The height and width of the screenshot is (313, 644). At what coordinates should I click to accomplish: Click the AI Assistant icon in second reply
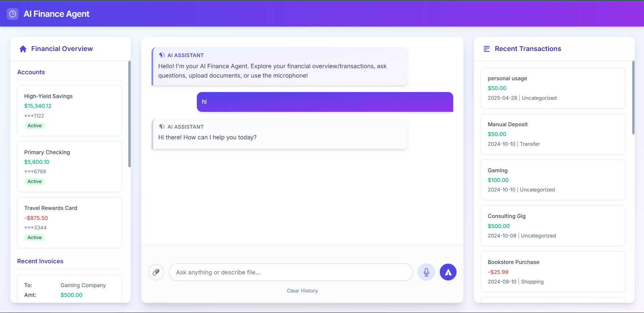click(x=162, y=127)
